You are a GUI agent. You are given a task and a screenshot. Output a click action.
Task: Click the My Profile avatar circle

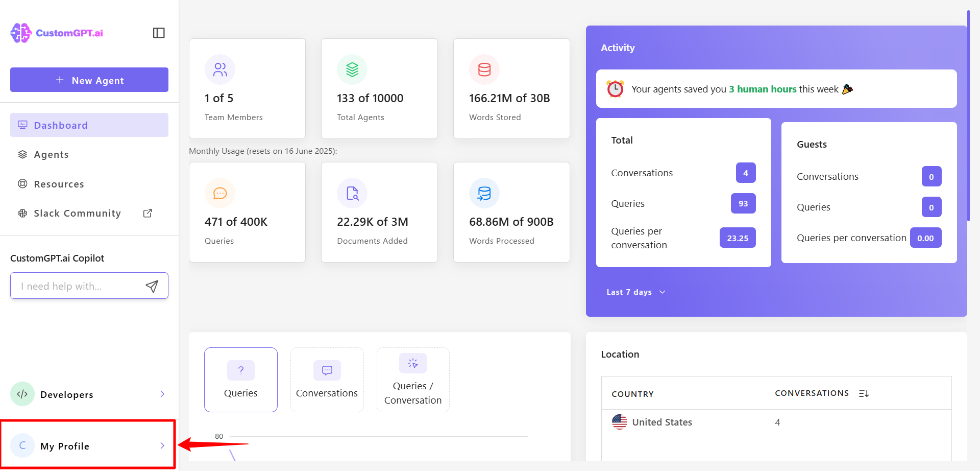22,445
